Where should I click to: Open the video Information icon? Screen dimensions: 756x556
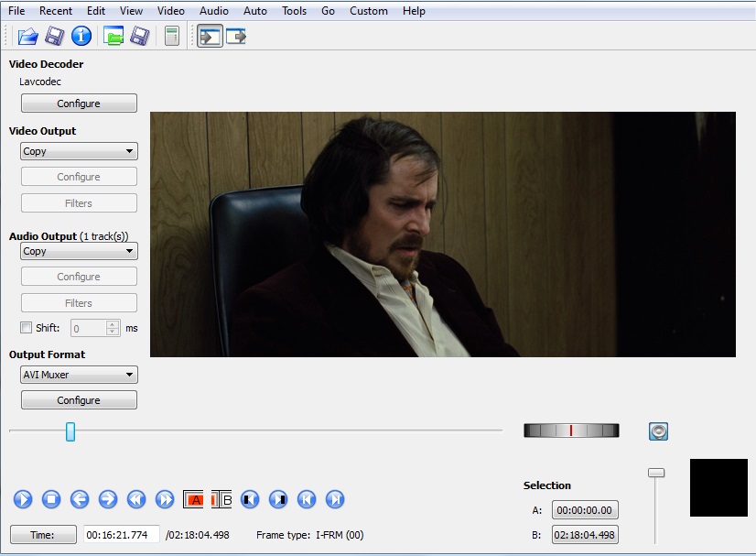click(81, 37)
